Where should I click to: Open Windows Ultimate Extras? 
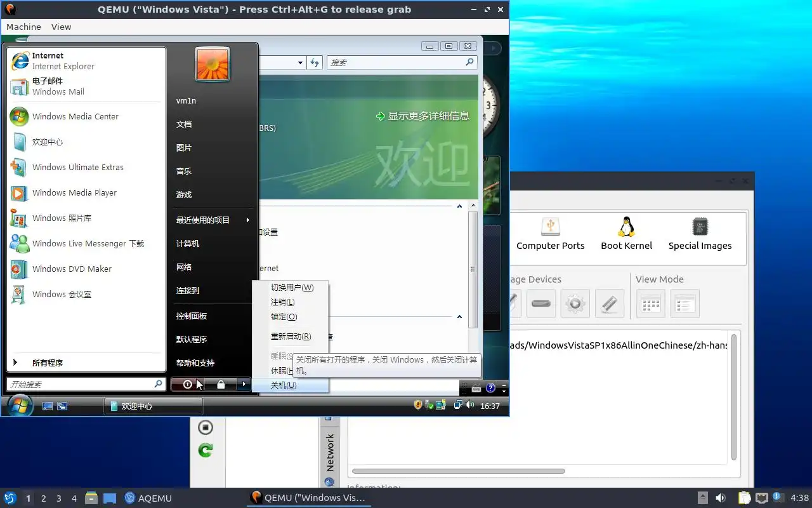(86, 168)
